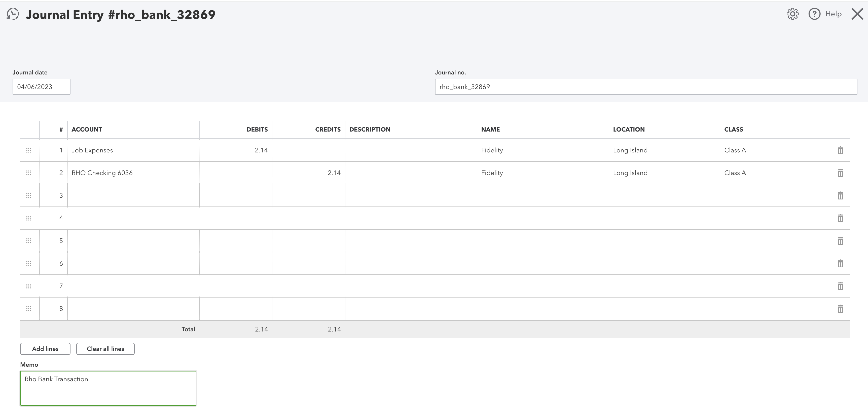This screenshot has height=417, width=868.
Task: Open the Long Island location on line 1
Action: (x=664, y=150)
